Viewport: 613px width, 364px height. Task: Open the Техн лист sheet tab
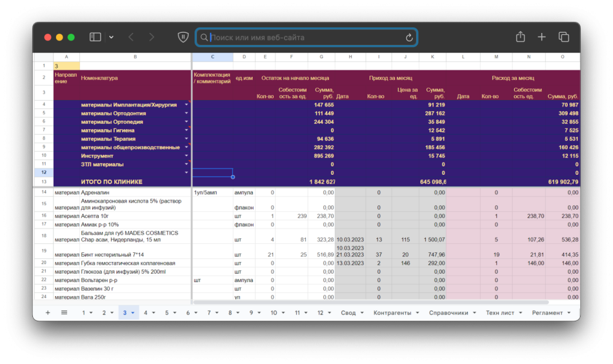[499, 313]
